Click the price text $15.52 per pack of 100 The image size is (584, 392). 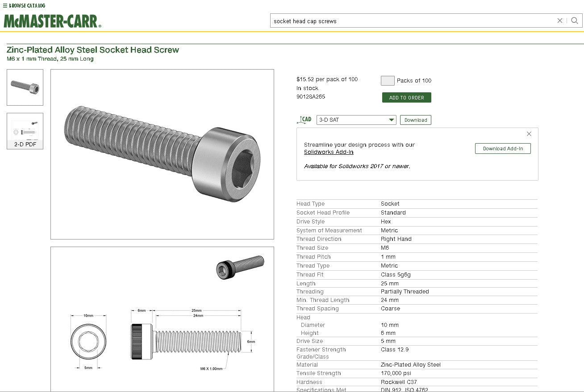[327, 79]
